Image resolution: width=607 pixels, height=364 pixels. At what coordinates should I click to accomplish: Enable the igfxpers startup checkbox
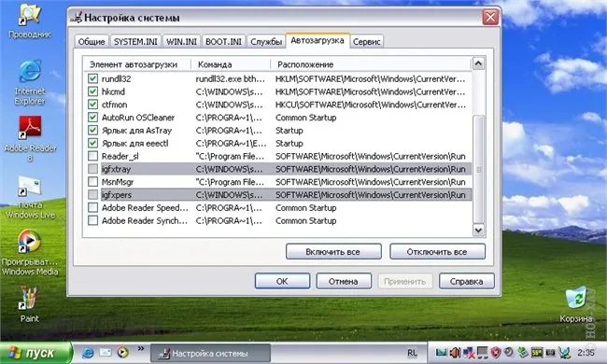click(92, 194)
